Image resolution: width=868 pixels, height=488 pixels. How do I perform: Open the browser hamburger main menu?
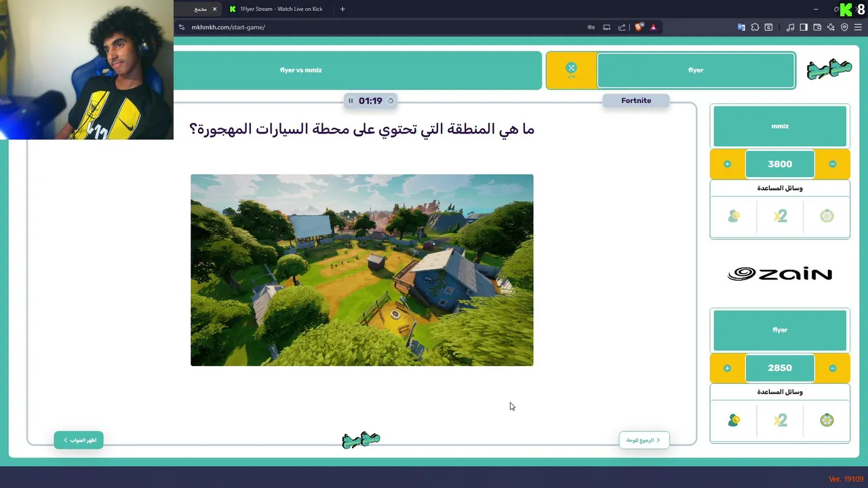coord(858,27)
